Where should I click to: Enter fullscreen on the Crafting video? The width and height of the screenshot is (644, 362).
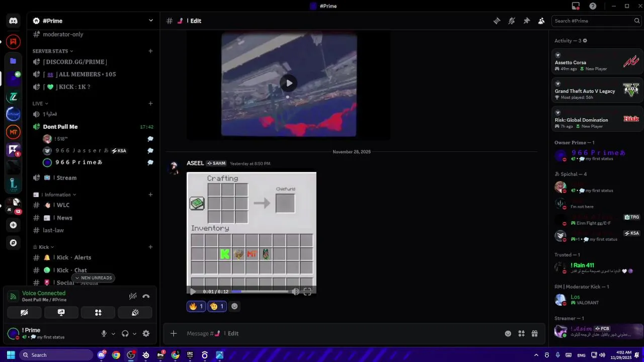pyautogui.click(x=307, y=292)
